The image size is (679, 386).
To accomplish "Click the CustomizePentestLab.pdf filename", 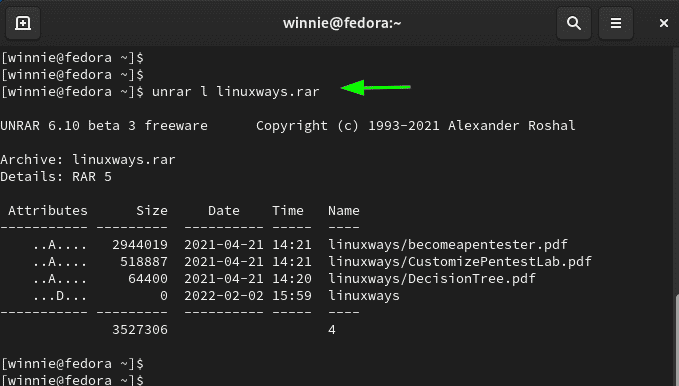I will point(460,262).
